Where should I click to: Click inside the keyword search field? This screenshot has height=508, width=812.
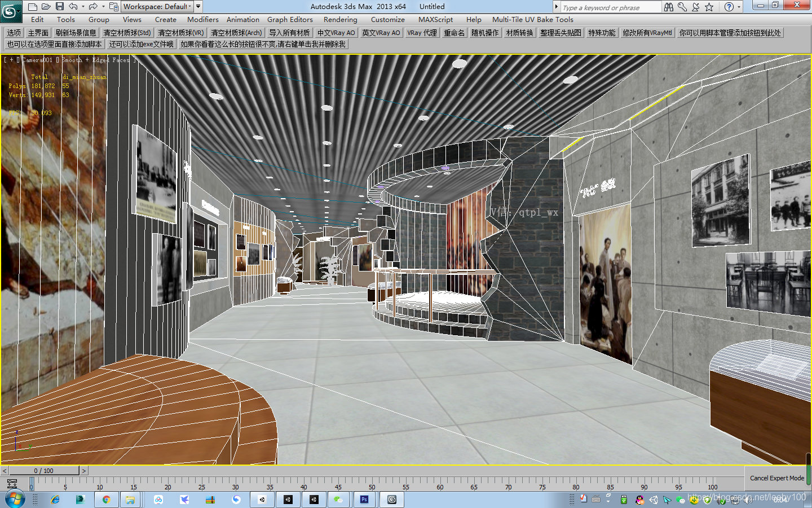(609, 6)
